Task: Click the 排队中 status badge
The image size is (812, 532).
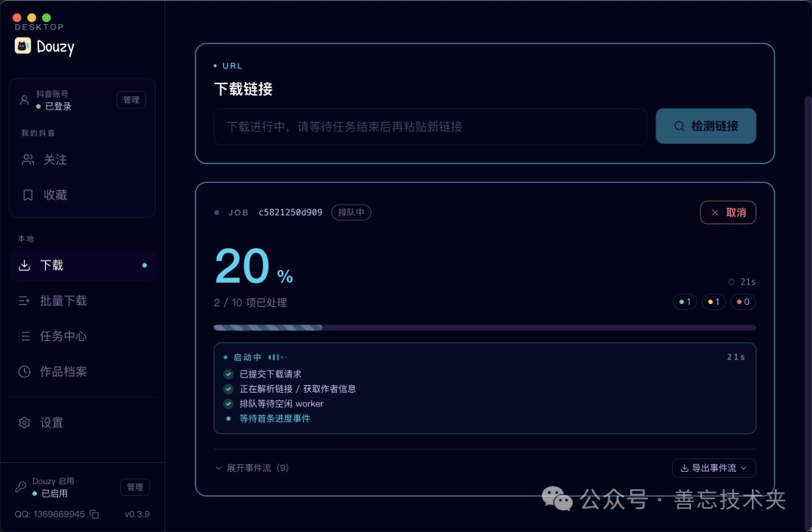Action: click(351, 213)
